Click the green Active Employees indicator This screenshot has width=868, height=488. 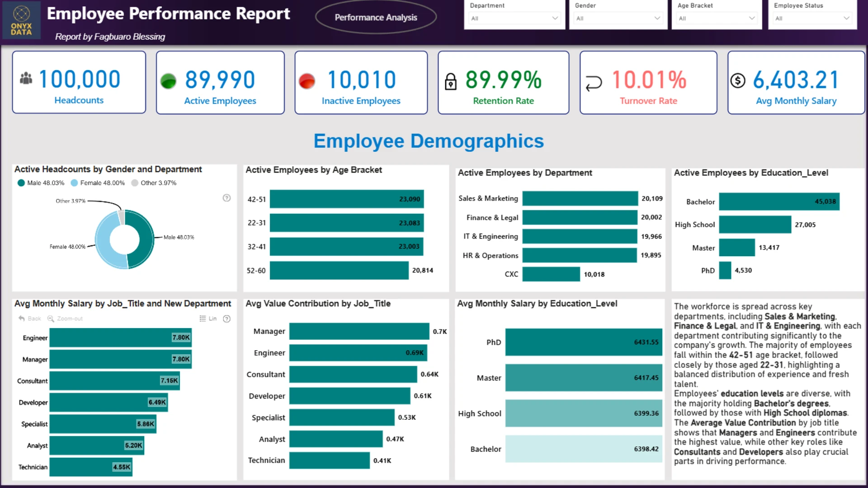click(168, 81)
